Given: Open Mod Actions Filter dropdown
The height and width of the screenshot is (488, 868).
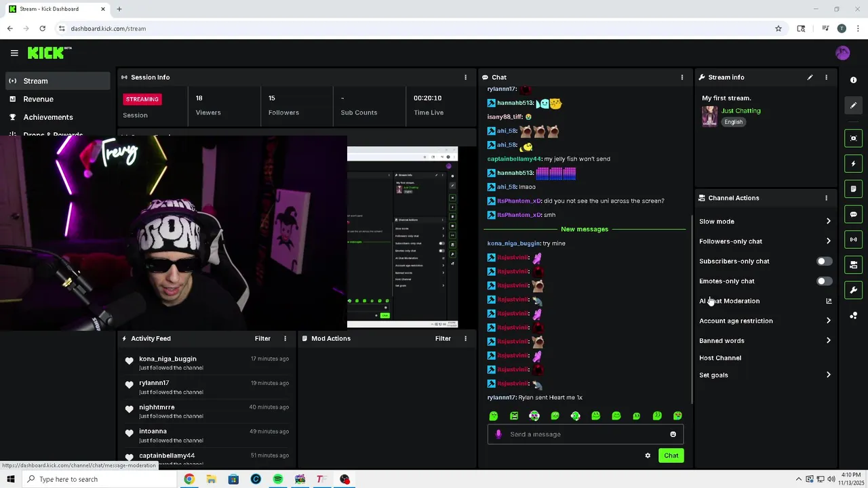Looking at the screenshot, I should pos(443,338).
